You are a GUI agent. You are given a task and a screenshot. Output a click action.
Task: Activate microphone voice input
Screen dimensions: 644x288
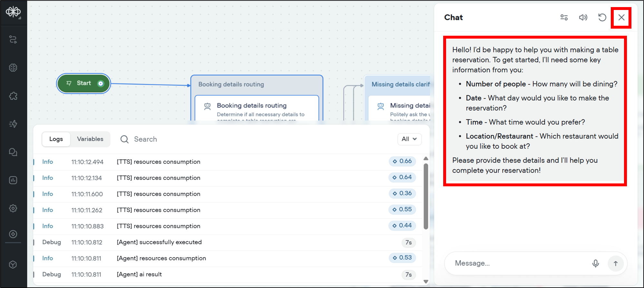[595, 264]
